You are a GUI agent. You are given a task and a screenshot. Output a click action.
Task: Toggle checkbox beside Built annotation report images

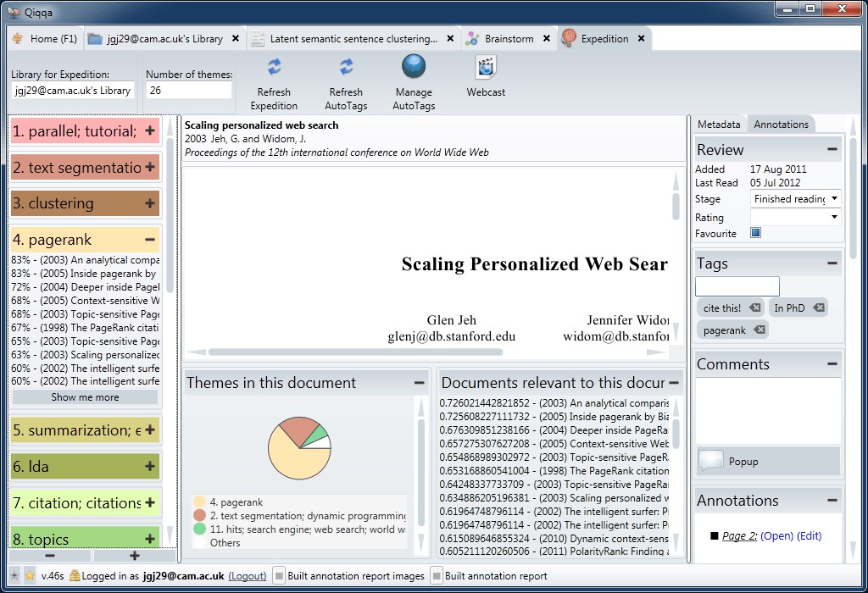point(279,576)
